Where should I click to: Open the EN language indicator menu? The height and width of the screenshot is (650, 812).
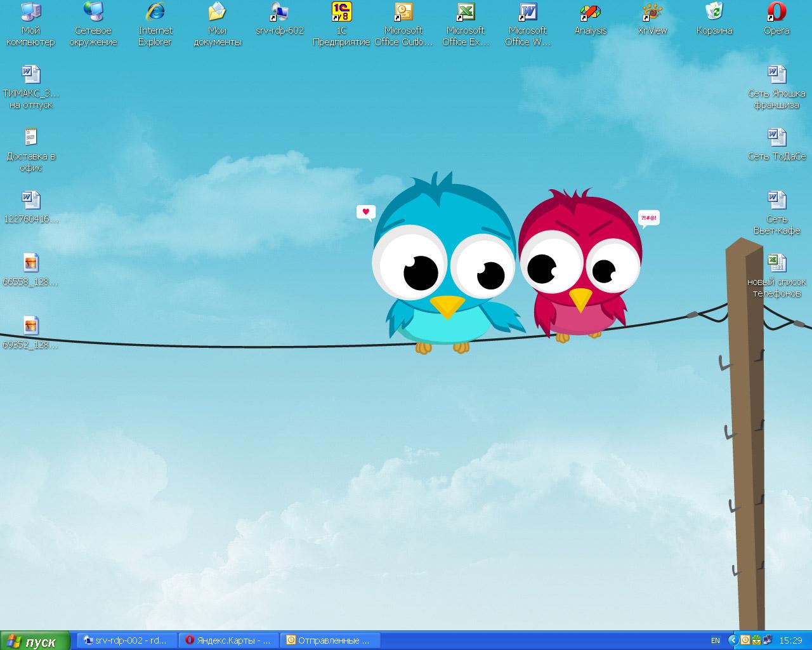(x=716, y=640)
